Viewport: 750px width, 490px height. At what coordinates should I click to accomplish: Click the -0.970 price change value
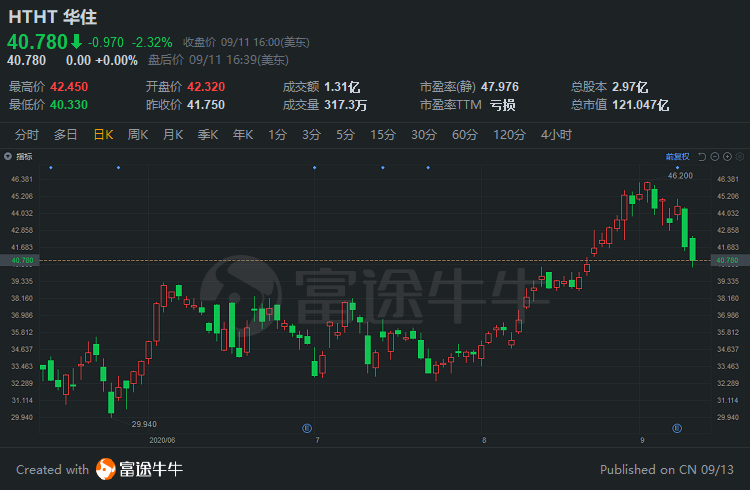click(x=106, y=43)
